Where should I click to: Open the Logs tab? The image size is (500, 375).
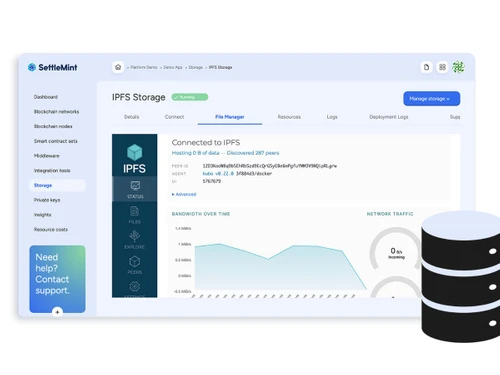332,117
